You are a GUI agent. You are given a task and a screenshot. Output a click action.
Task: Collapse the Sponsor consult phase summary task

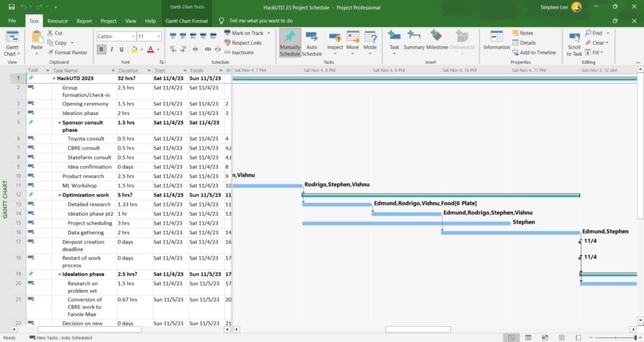coord(60,123)
